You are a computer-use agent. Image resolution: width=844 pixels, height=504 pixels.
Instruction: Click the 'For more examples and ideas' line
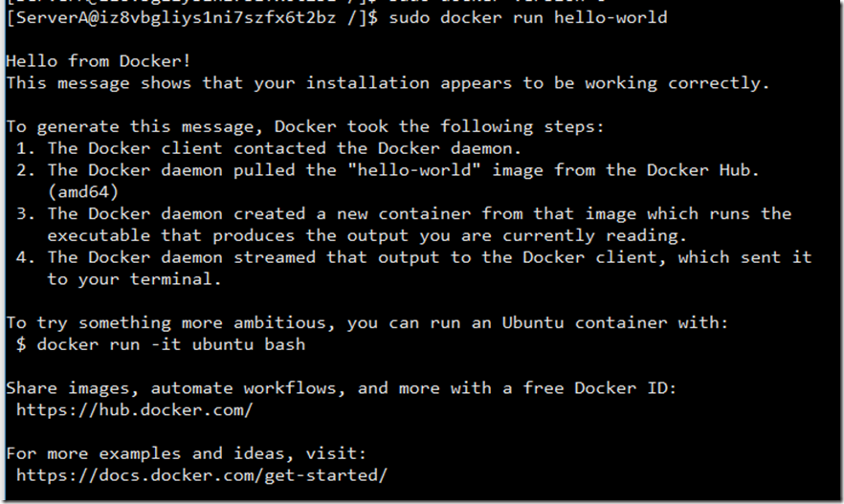click(187, 453)
